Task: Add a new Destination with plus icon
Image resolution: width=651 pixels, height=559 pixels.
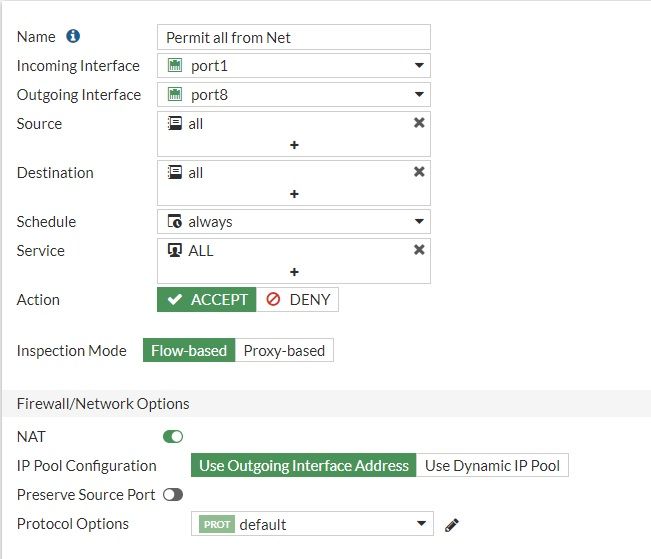Action: coord(294,194)
